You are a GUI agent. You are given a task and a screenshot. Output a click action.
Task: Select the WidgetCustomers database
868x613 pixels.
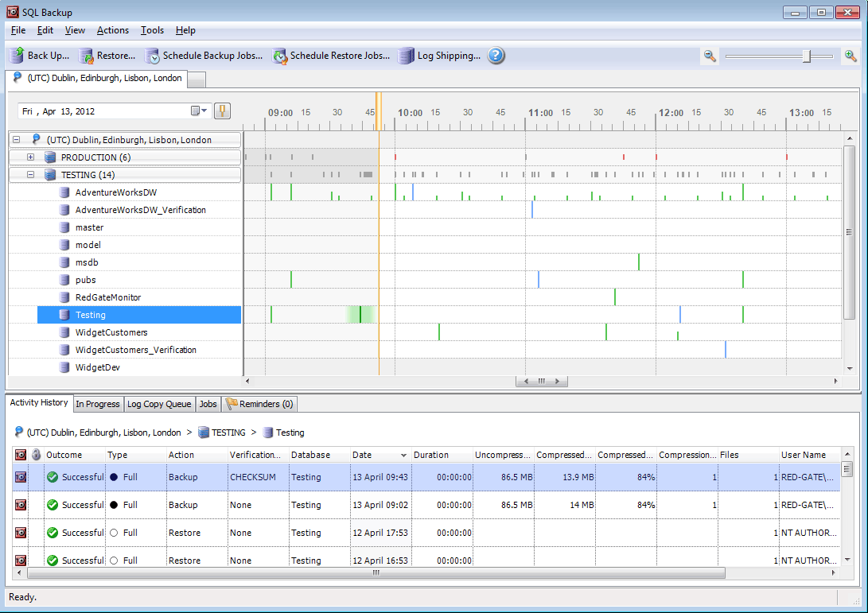coord(111,332)
